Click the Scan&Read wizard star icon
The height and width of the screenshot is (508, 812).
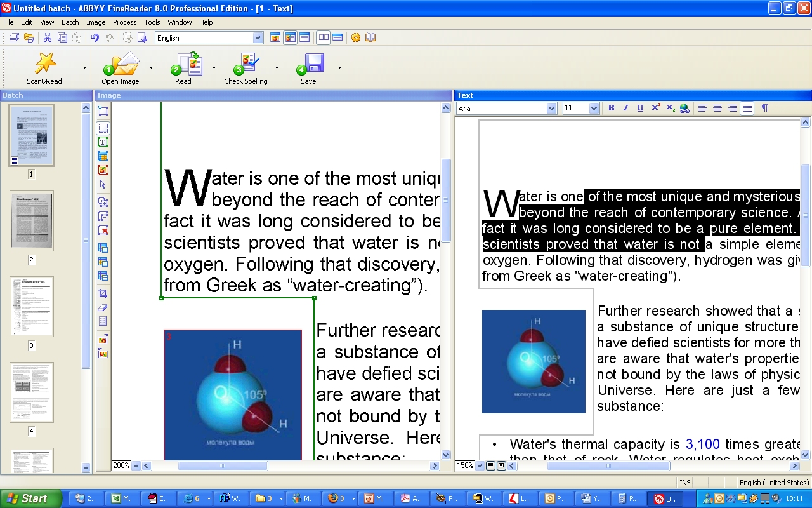point(44,63)
